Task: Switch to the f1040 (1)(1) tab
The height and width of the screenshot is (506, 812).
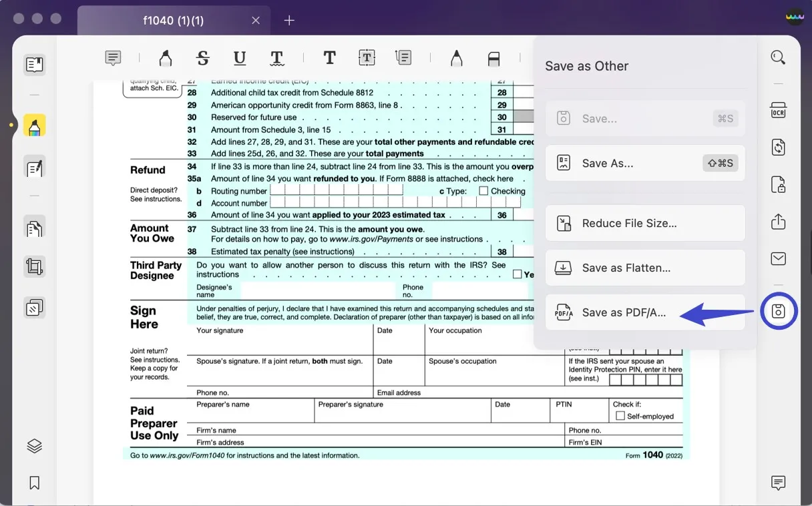Action: click(x=174, y=21)
